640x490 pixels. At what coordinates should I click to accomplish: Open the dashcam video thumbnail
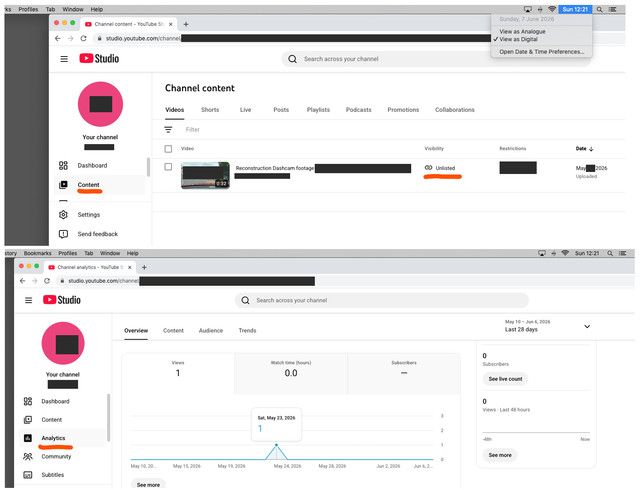click(x=205, y=175)
